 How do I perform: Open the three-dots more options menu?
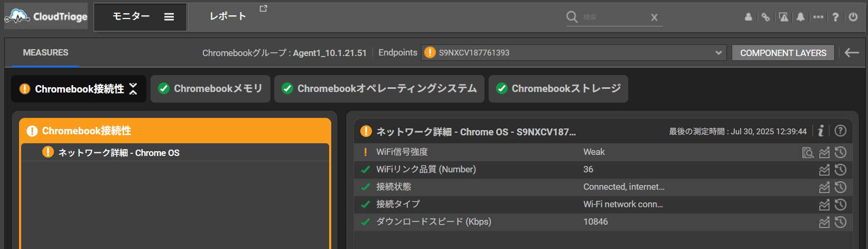pos(818,17)
